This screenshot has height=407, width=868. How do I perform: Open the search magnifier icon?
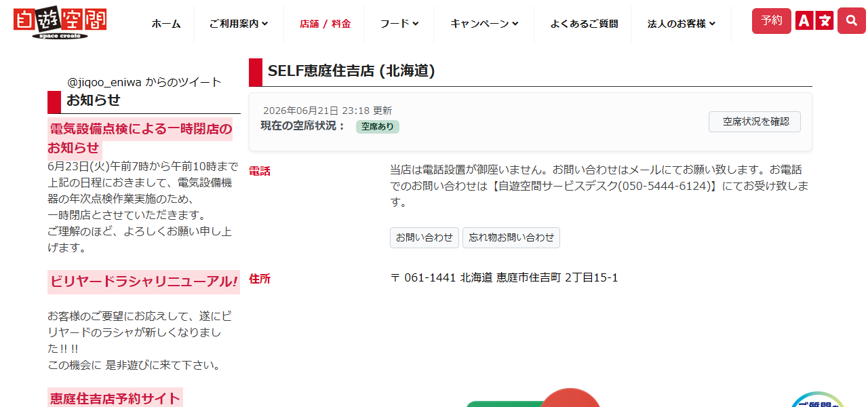click(x=852, y=21)
